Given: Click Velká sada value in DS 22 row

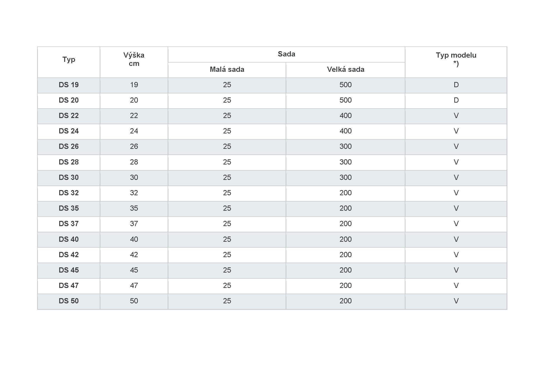Looking at the screenshot, I should 346,116.
